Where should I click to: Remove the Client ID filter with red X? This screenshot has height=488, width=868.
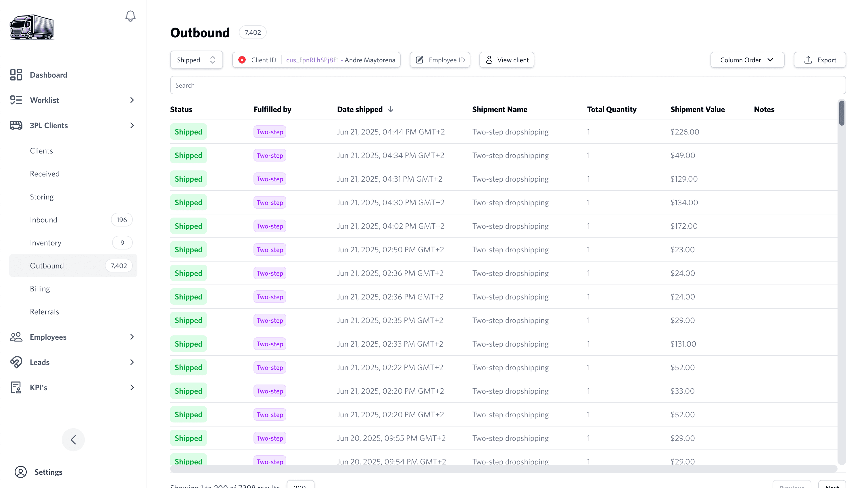(x=242, y=60)
